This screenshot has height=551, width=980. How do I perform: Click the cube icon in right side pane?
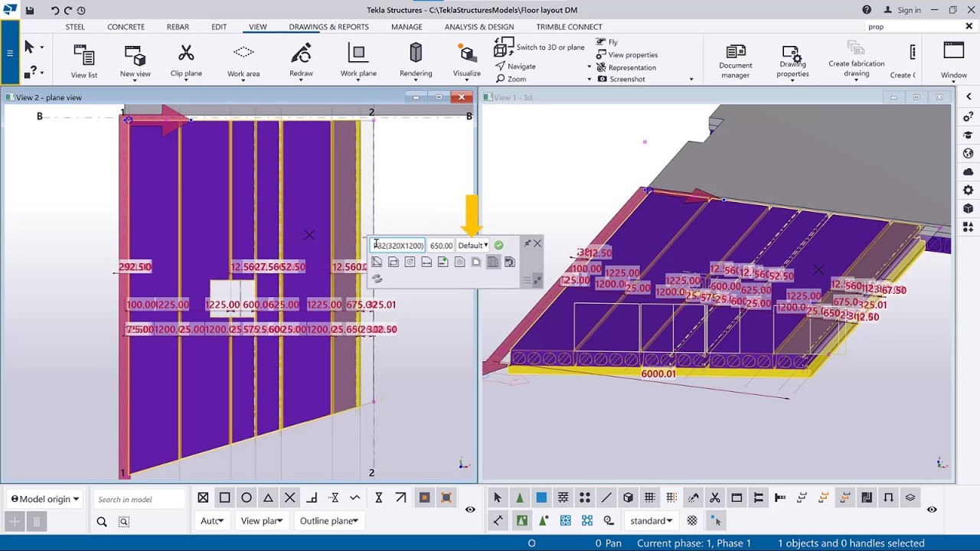pyautogui.click(x=969, y=208)
